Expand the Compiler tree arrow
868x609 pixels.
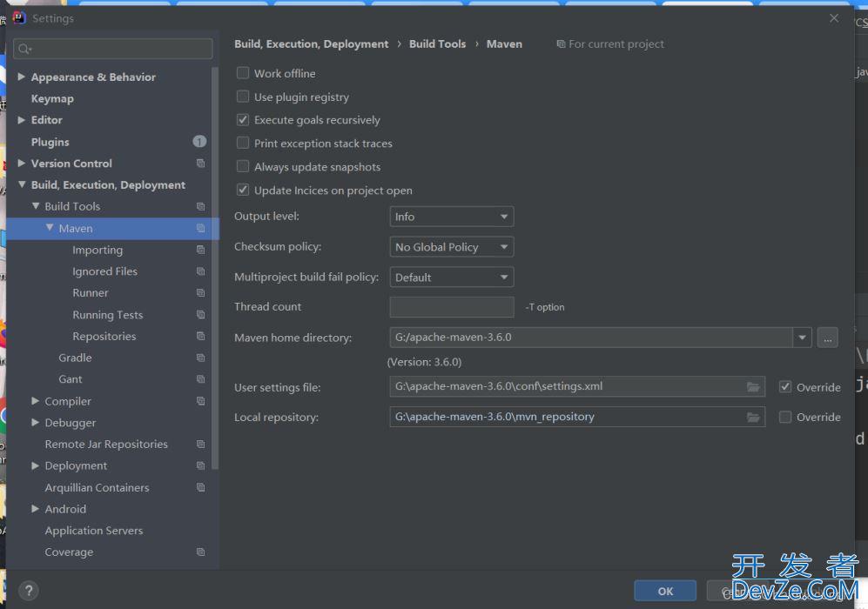coord(35,400)
